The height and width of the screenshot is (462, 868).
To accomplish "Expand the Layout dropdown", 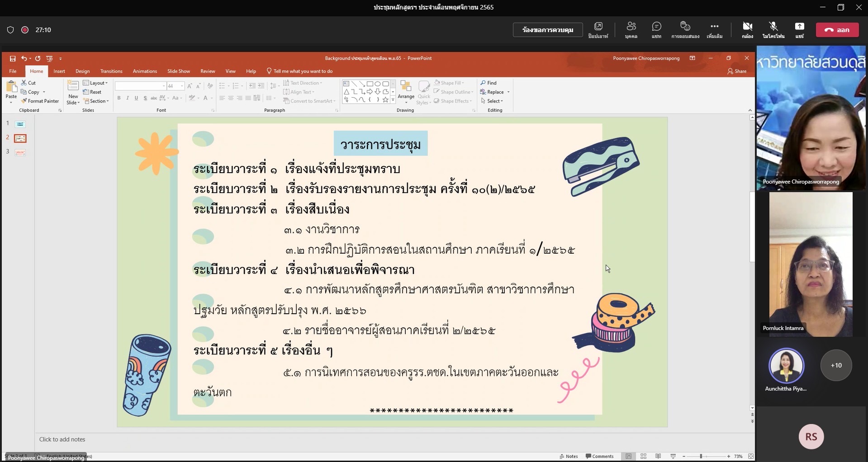I will click(96, 83).
